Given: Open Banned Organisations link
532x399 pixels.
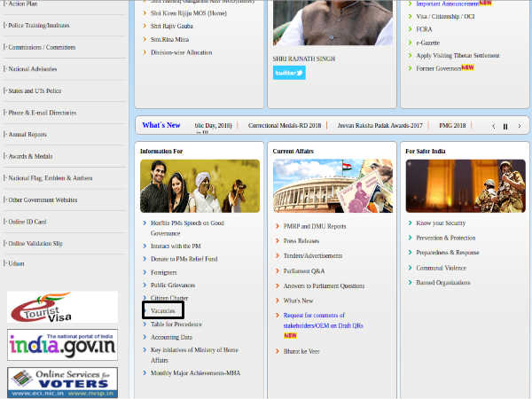Looking at the screenshot, I should pos(443,283).
